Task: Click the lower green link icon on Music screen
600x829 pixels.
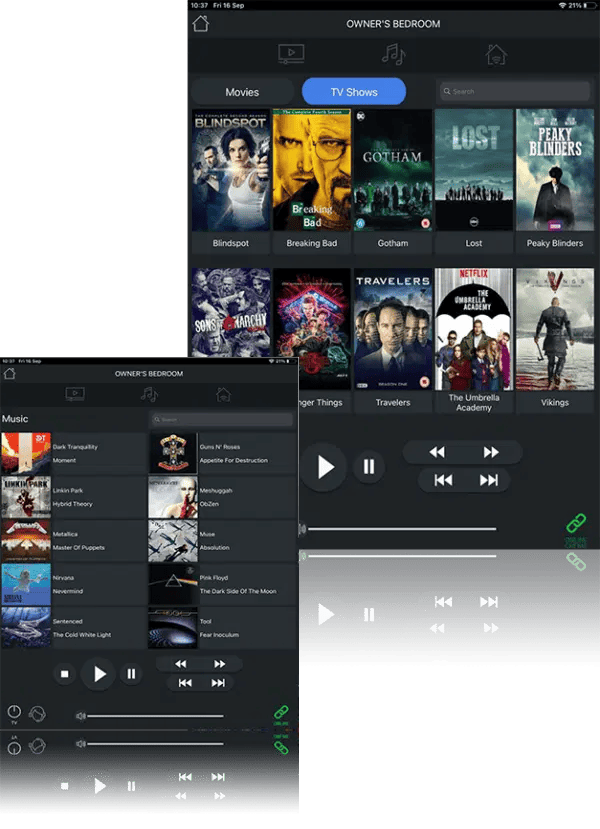Action: point(281,747)
